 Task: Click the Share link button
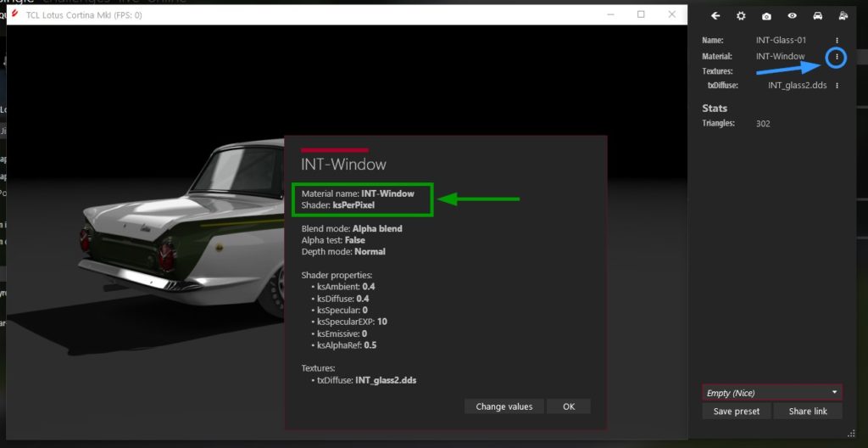click(808, 412)
